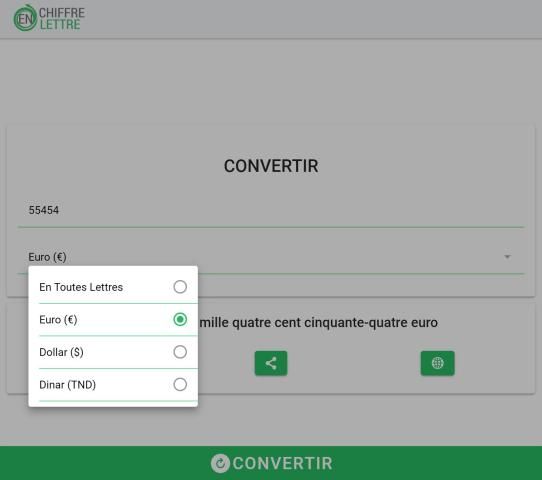
Task: Open the Euro (€) currency selector field
Action: click(271, 257)
